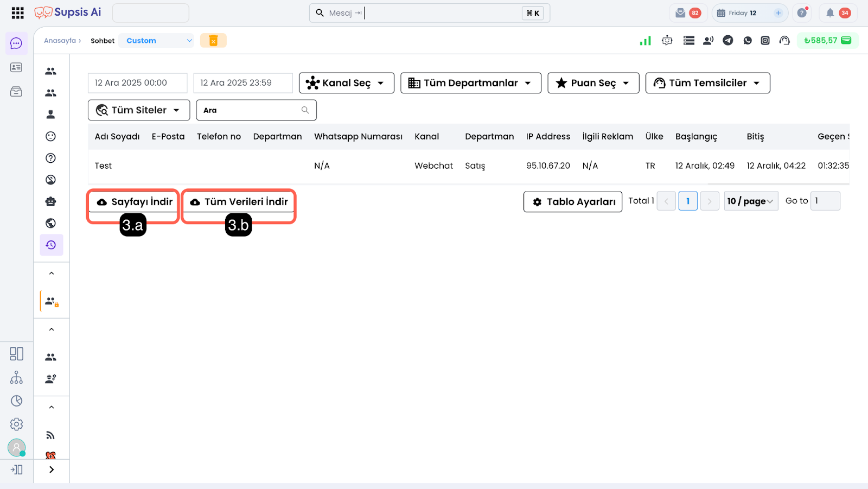This screenshot has height=489, width=868.
Task: Select chat history clock icon in sidebar
Action: 51,245
